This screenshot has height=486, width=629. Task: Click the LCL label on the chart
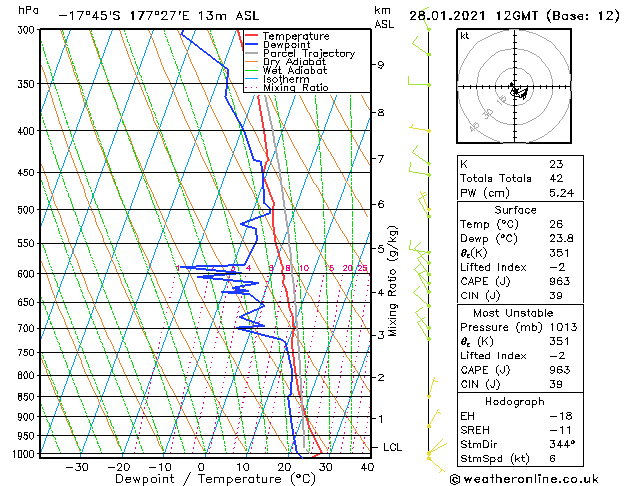coord(392,447)
